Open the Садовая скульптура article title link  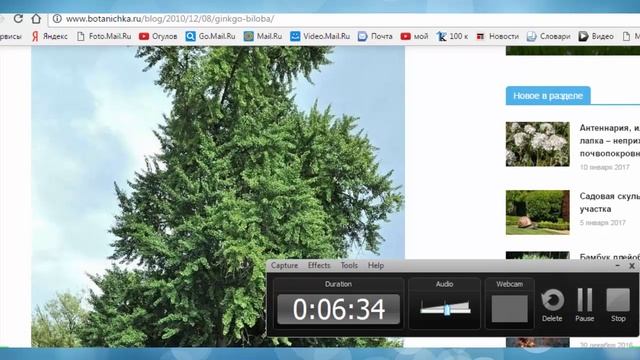tap(609, 202)
